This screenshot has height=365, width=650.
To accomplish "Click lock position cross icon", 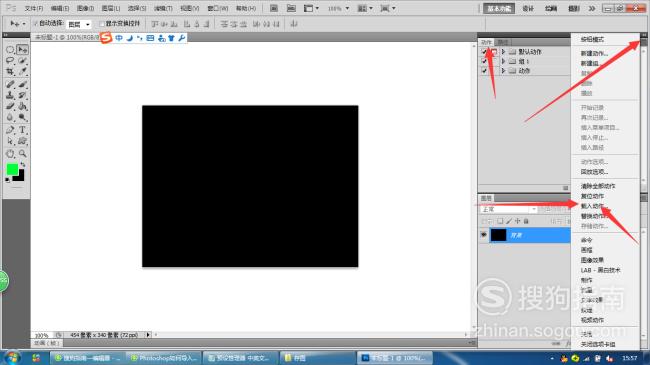I will point(517,221).
